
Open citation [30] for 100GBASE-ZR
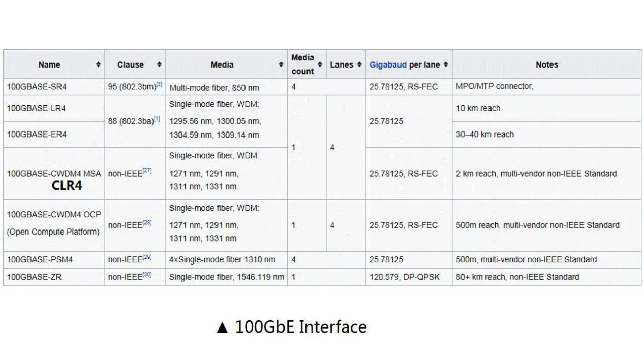pos(147,275)
